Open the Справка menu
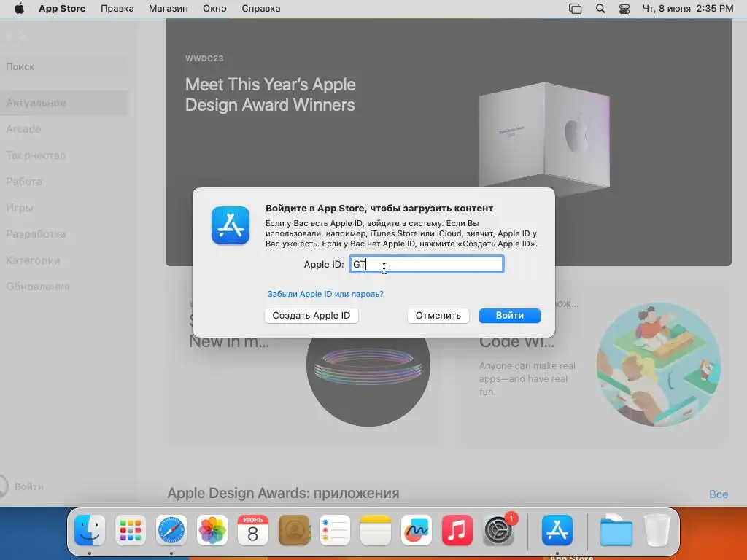Image resolution: width=747 pixels, height=560 pixels. 260,9
